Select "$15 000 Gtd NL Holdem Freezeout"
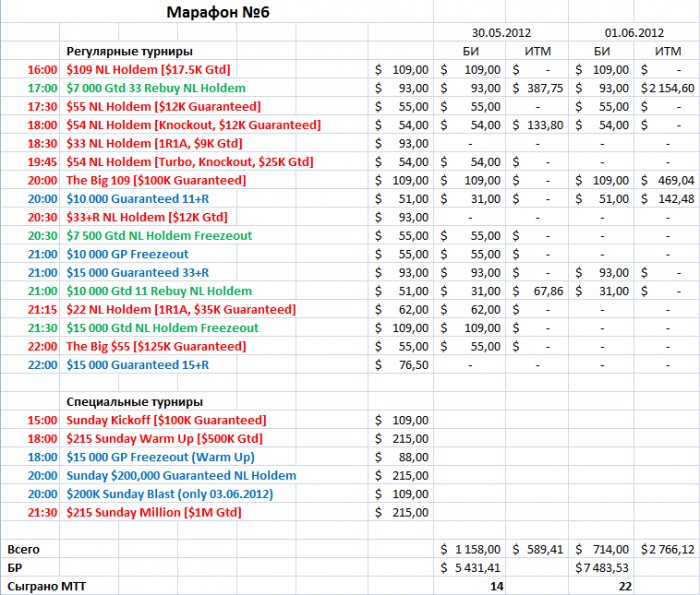 coord(162,328)
